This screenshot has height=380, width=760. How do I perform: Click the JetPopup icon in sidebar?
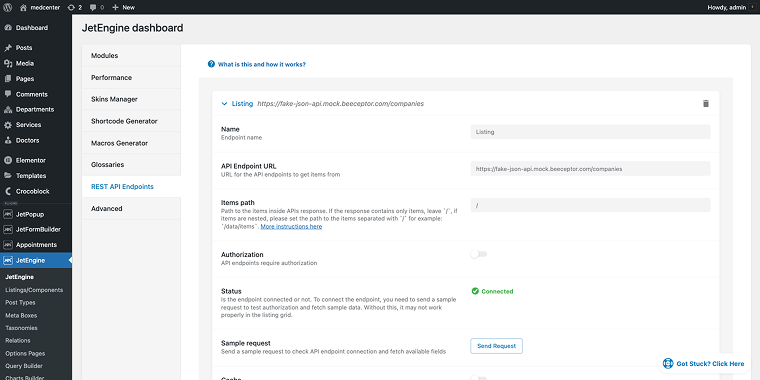8,214
